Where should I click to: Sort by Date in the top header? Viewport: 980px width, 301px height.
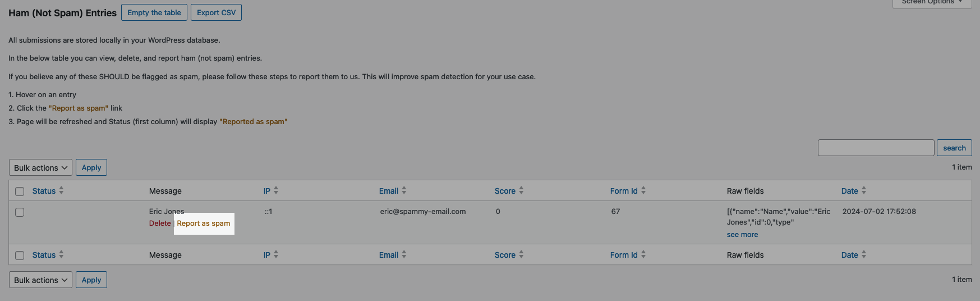pos(864,191)
